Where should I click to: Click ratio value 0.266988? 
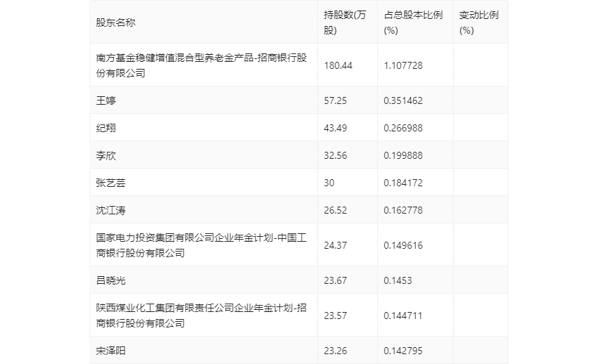point(403,128)
